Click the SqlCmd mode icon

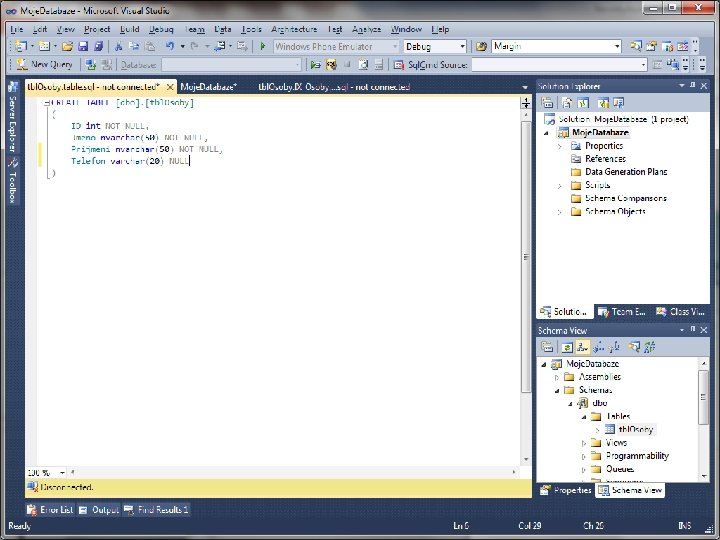click(399, 65)
